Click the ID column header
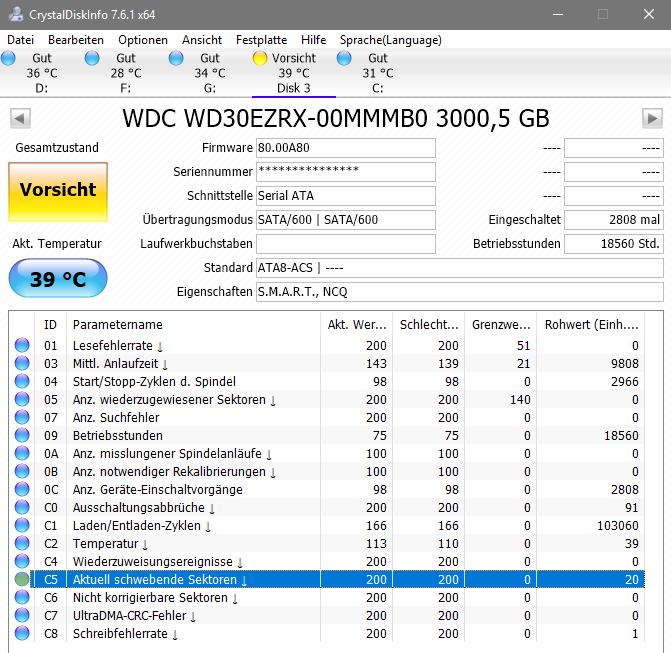This screenshot has height=653, width=671. (x=50, y=325)
